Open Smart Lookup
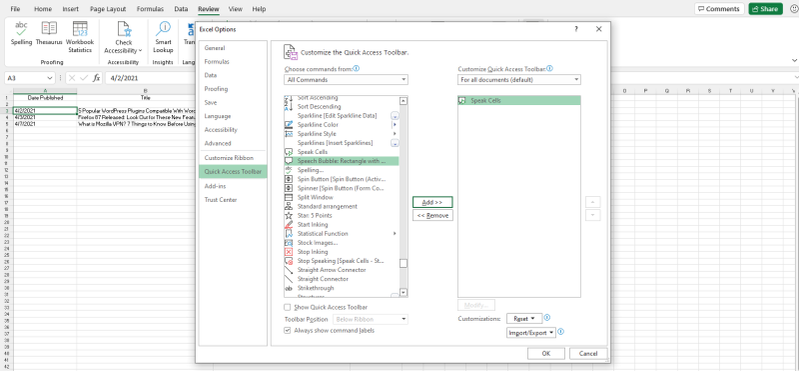 [163, 37]
